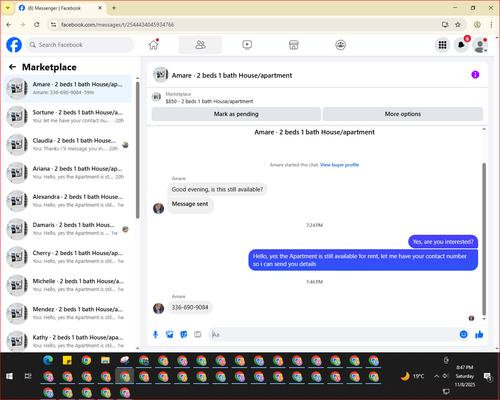This screenshot has height=400, width=500.
Task: Click Amare's avatar beside phone number
Action: [159, 308]
